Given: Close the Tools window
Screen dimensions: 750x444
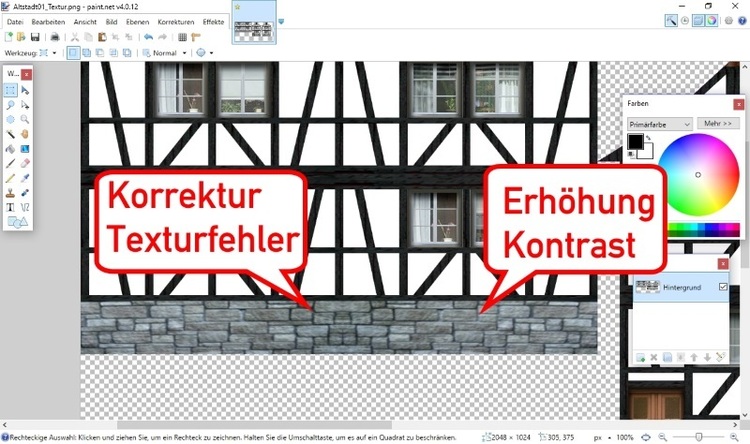Looking at the screenshot, I should pyautogui.click(x=26, y=74).
